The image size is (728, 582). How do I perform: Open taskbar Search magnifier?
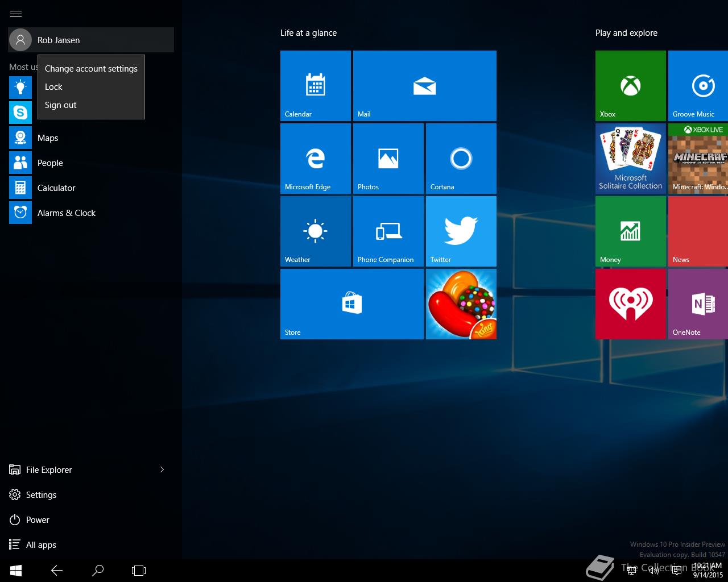coord(98,570)
